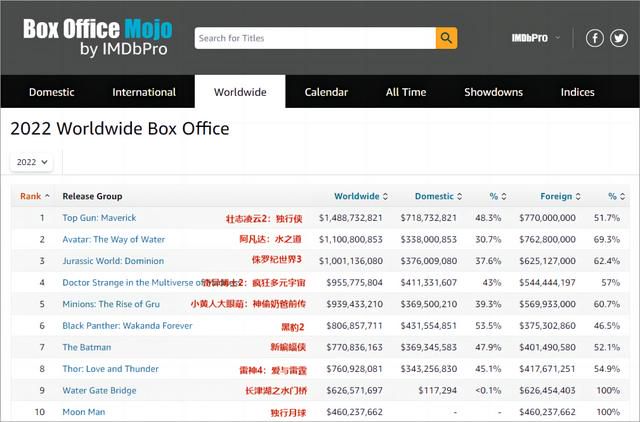Open the All Time tab
Image resolution: width=640 pixels, height=422 pixels.
[x=406, y=92]
